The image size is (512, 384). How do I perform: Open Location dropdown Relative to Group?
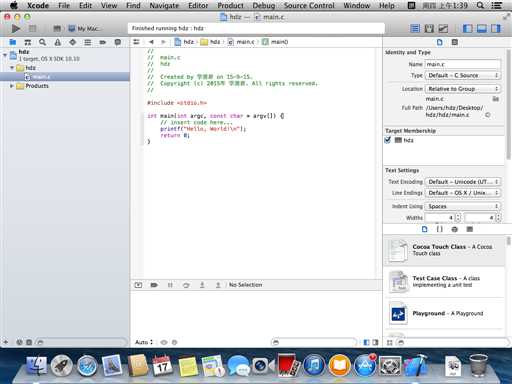point(463,89)
